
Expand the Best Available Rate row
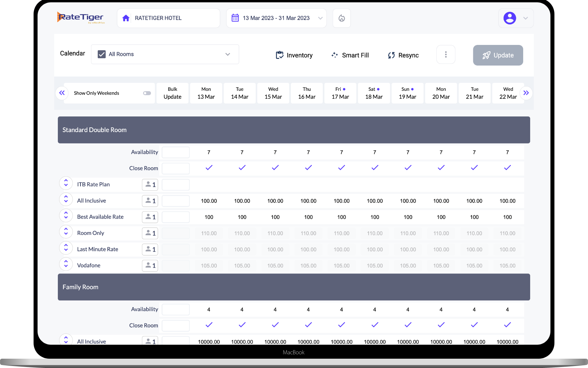pyautogui.click(x=66, y=217)
